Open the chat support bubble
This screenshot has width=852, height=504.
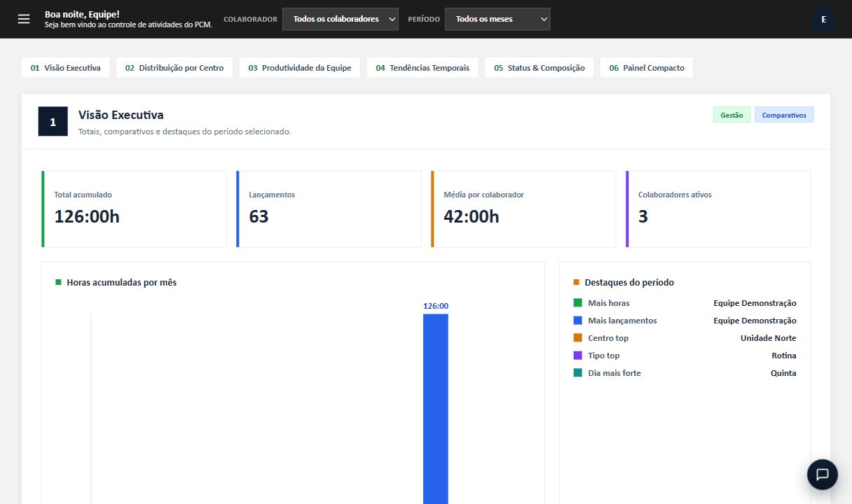823,474
